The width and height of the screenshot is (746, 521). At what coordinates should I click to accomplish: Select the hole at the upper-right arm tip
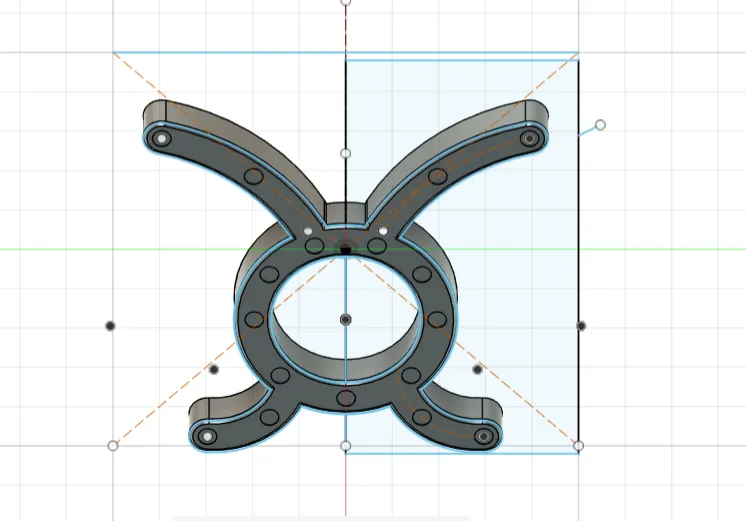coord(529,138)
